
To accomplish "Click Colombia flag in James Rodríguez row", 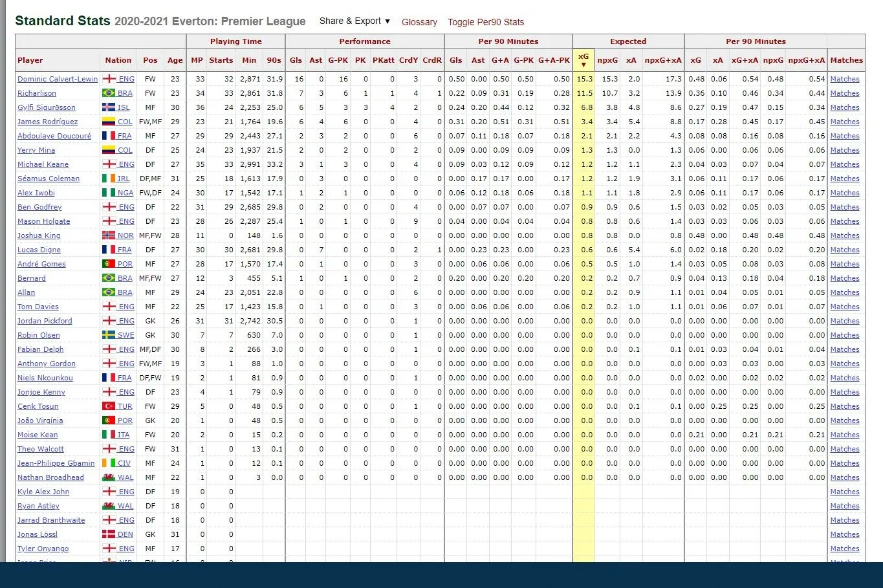I will pos(109,122).
